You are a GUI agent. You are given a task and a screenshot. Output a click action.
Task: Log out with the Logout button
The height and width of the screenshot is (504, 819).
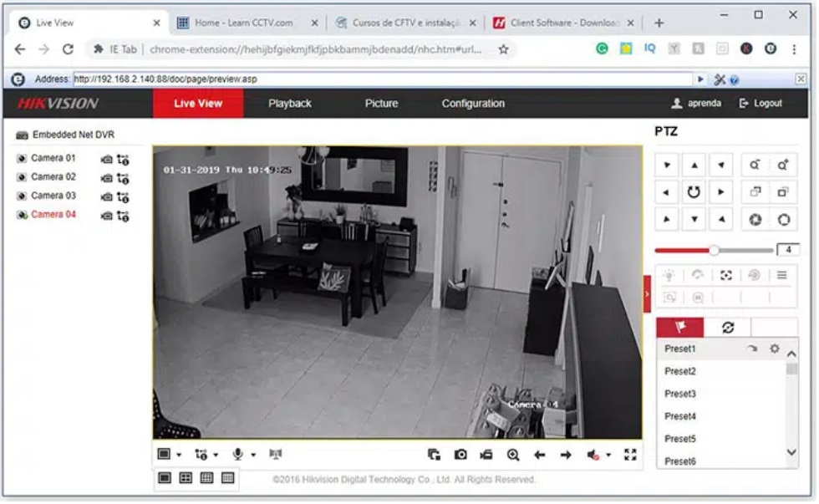tap(761, 103)
